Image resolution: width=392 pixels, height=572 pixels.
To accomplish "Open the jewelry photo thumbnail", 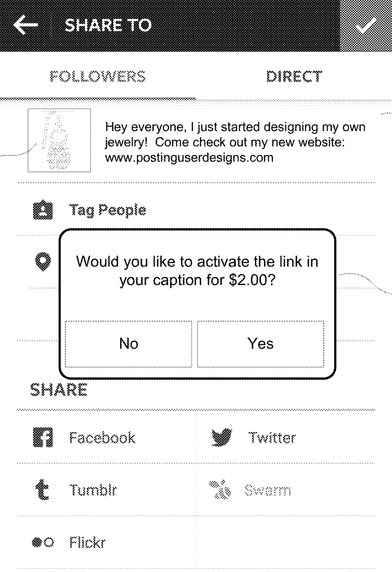I will pos(59,140).
